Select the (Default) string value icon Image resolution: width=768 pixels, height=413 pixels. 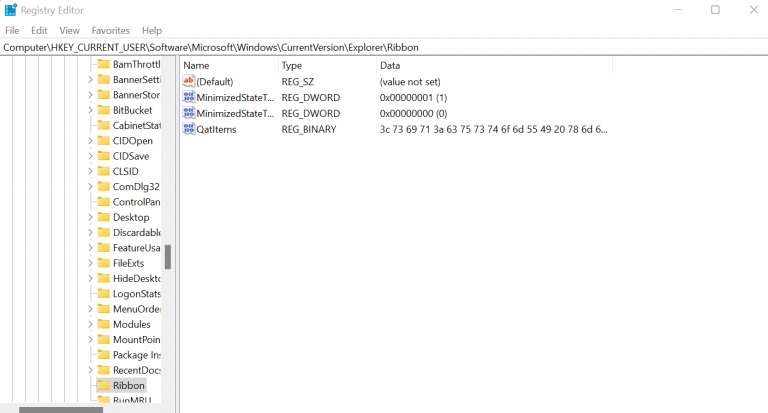click(x=189, y=81)
